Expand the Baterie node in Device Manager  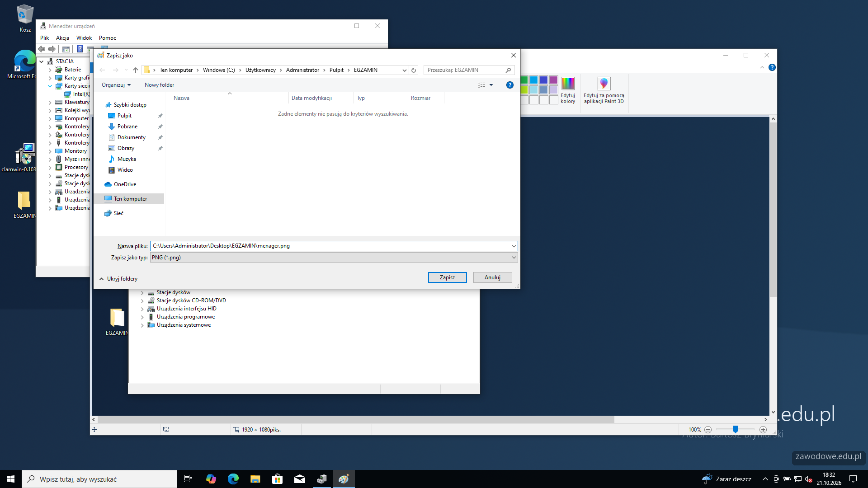(50, 70)
